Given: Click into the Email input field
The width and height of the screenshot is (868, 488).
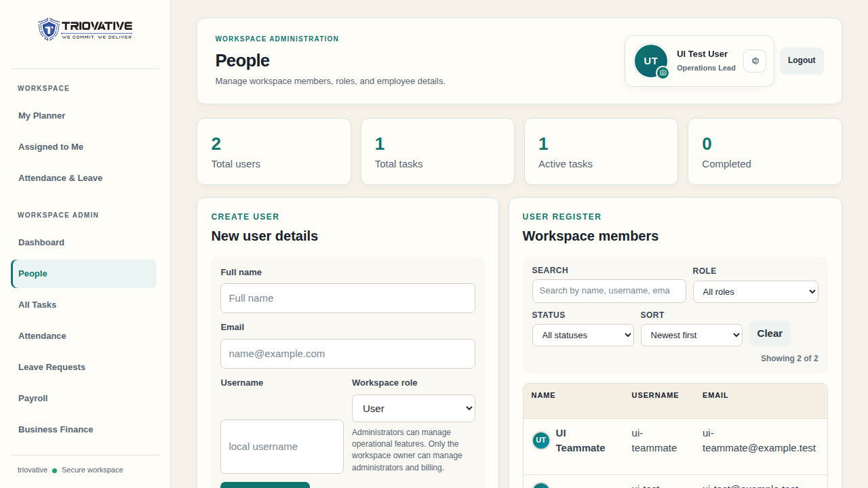Looking at the screenshot, I should point(348,354).
